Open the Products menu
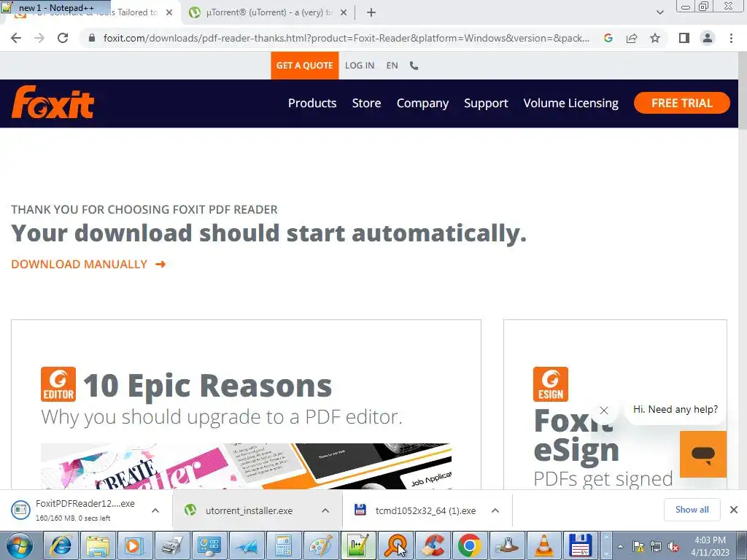 click(x=312, y=104)
